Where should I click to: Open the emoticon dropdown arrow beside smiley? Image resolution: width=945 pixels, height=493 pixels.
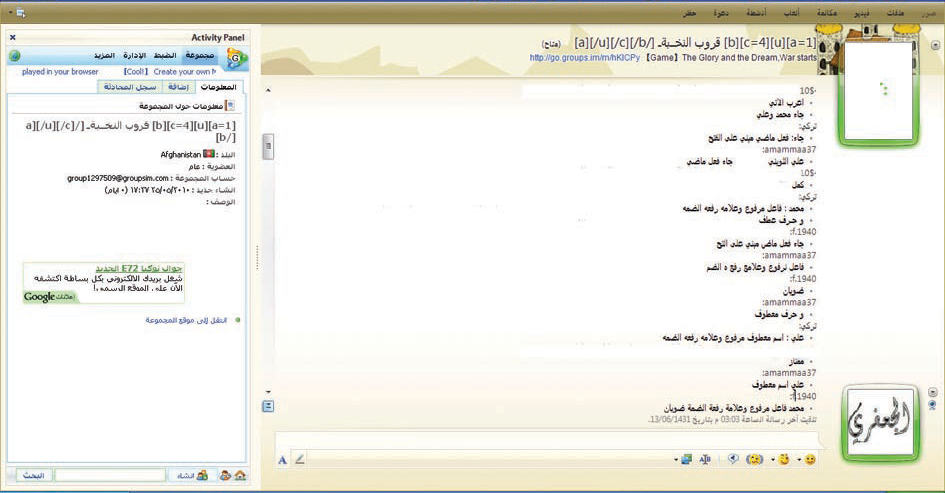coord(798,459)
